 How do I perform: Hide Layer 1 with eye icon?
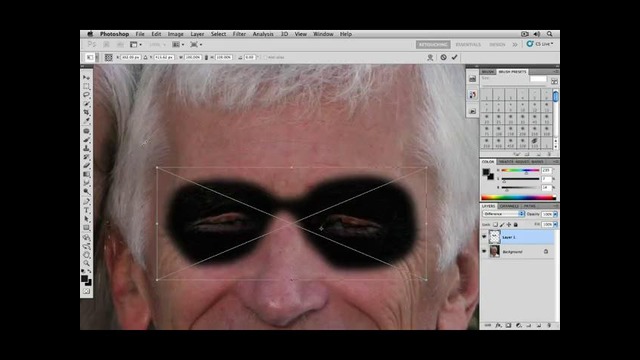click(484, 237)
